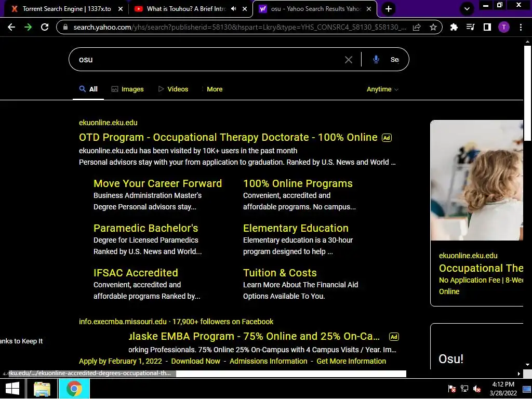
Task: Open the Osu! knowledge card
Action: 451,359
